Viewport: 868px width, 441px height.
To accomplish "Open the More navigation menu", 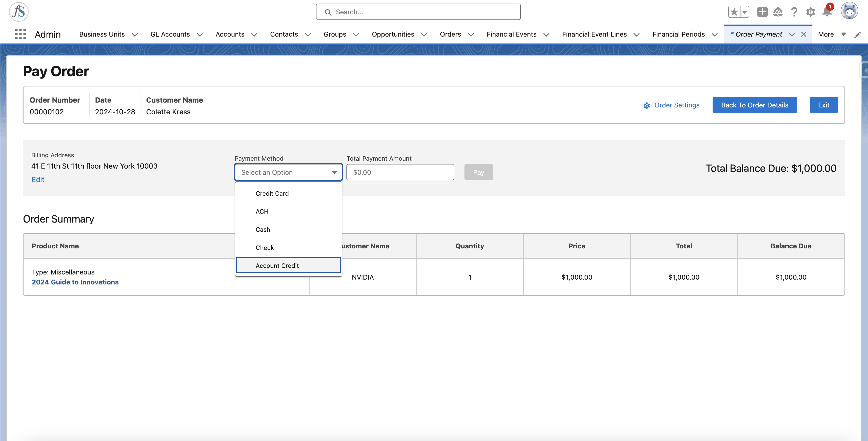I will pyautogui.click(x=832, y=34).
